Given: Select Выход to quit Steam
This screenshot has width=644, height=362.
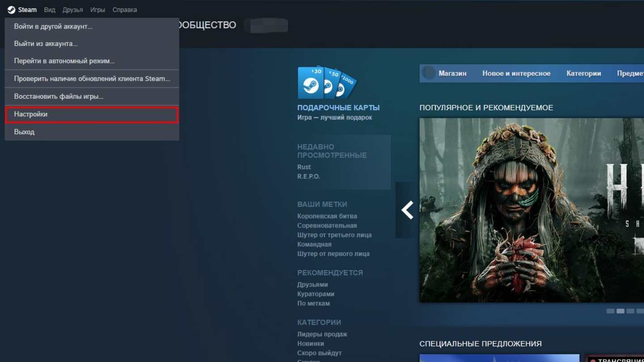Looking at the screenshot, I should tap(92, 132).
